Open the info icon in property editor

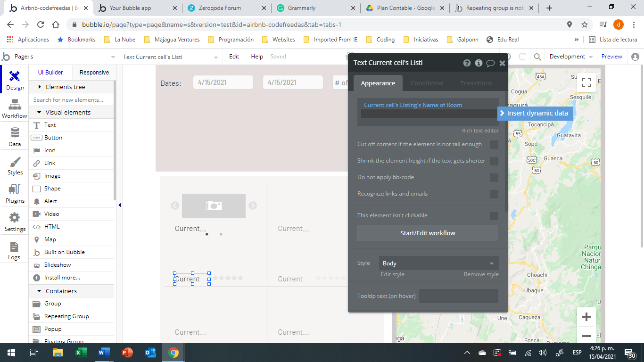[479, 63]
